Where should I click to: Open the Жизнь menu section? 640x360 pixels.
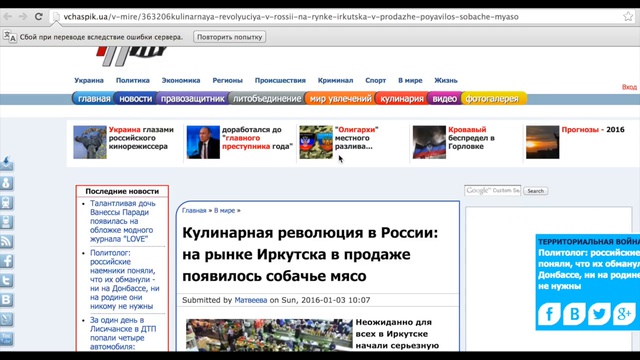[446, 80]
